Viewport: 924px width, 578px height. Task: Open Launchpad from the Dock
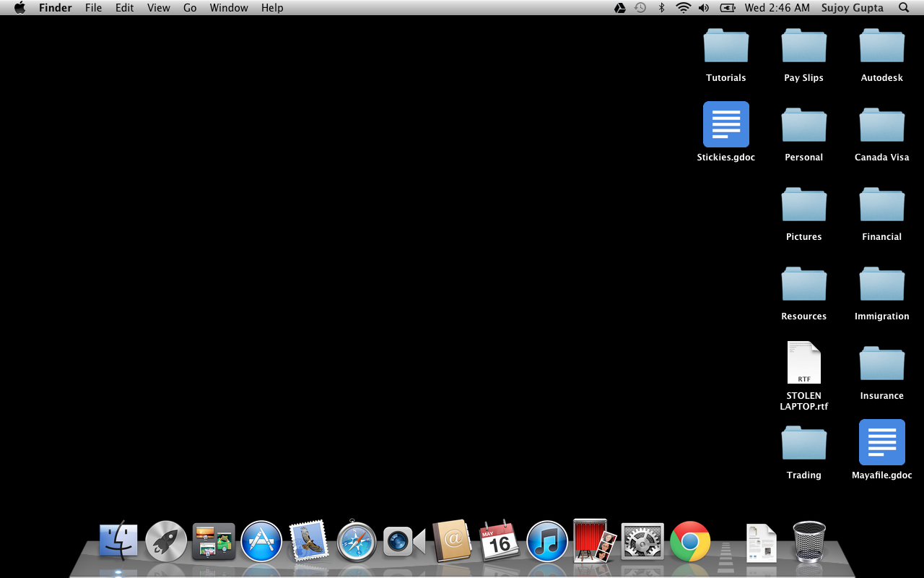(166, 541)
